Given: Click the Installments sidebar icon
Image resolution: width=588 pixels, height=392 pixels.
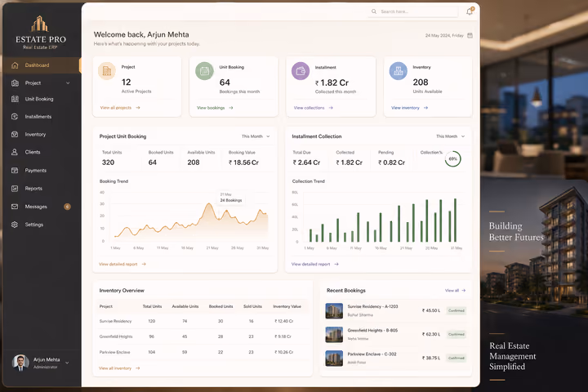Looking at the screenshot, I should (x=15, y=117).
